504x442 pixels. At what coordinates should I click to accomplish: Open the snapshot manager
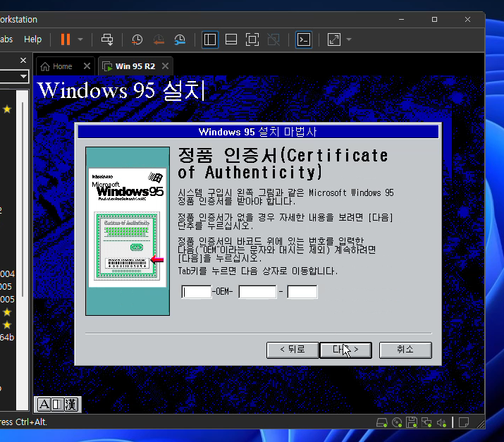click(180, 39)
